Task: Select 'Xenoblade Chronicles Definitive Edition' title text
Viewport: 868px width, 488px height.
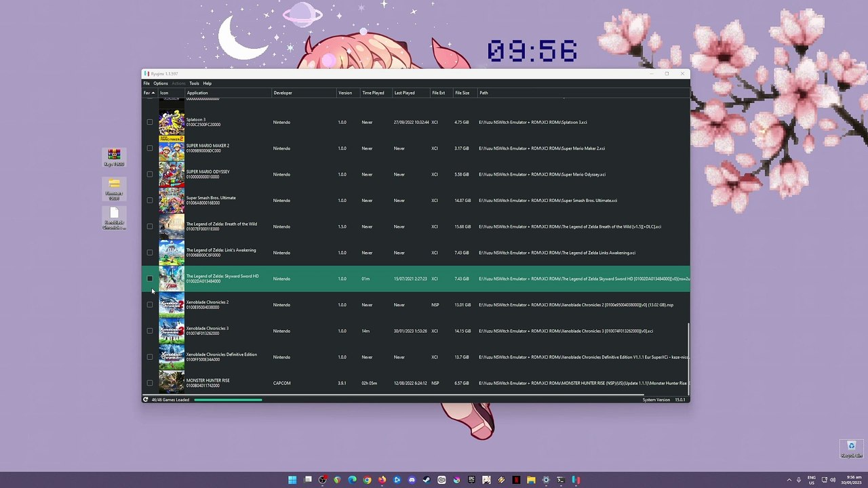Action: coord(222,354)
